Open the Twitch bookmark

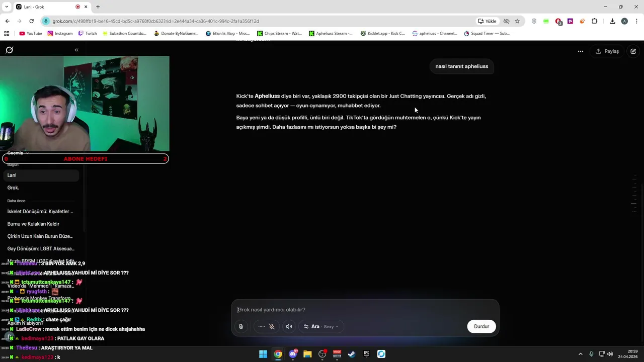click(88, 34)
